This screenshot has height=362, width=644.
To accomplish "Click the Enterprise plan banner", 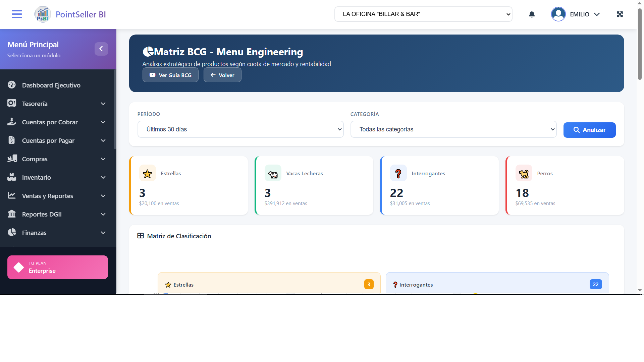I will tap(57, 267).
